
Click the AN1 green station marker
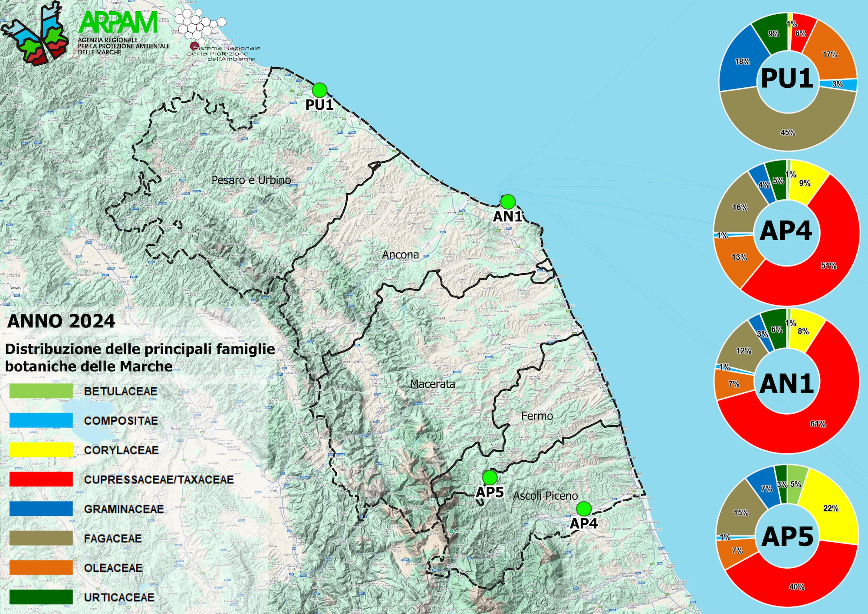[x=508, y=201]
